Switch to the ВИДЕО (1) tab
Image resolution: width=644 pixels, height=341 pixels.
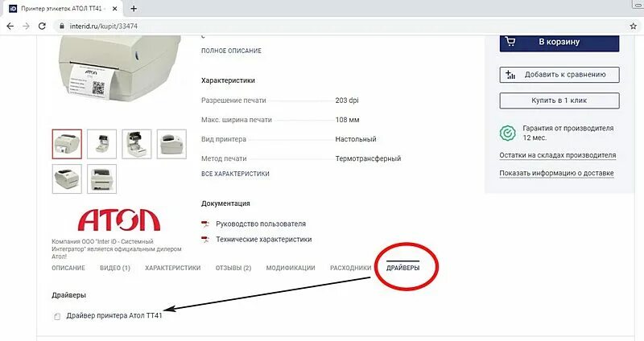(x=115, y=268)
